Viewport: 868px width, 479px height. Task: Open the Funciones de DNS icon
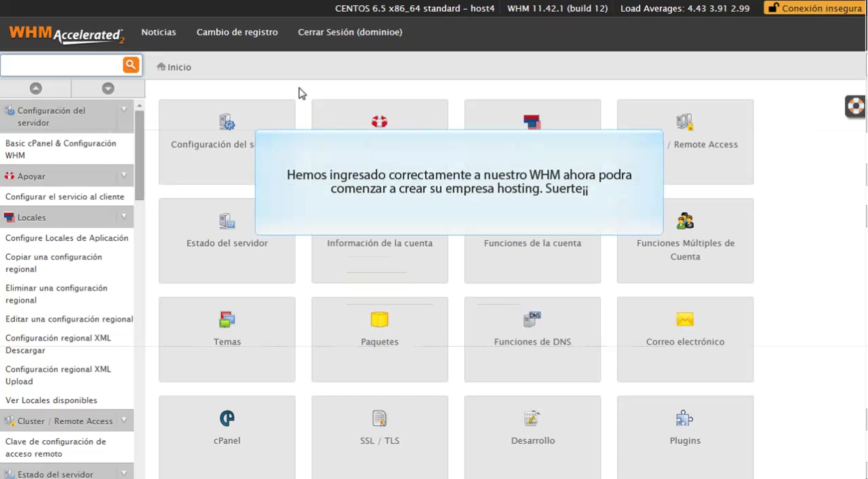click(532, 319)
